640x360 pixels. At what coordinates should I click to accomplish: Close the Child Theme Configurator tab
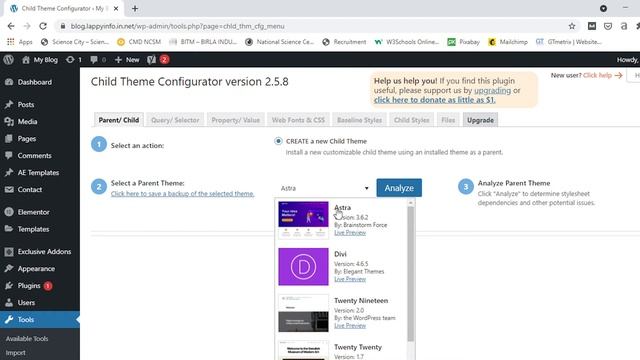116,9
